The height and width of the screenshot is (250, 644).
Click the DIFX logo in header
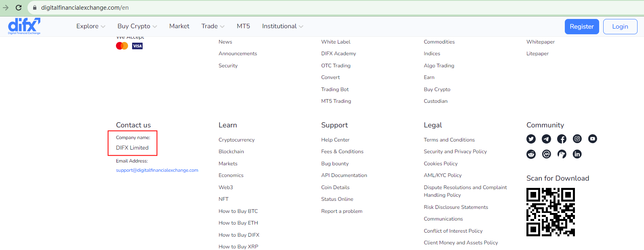tap(24, 26)
